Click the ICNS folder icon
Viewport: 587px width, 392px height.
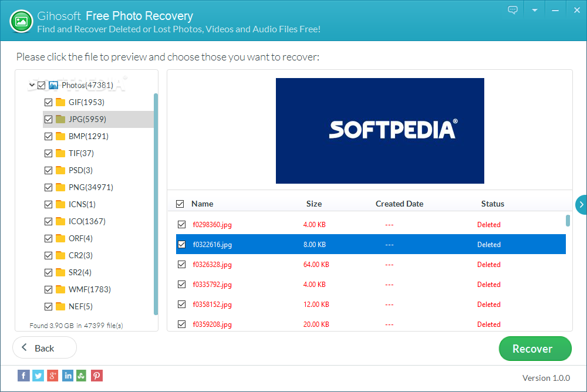(60, 204)
